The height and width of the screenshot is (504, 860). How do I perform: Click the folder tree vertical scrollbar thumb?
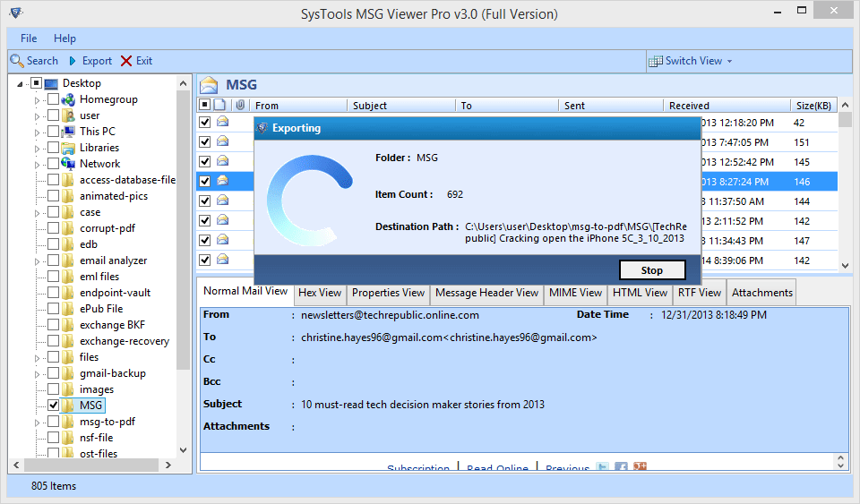(x=183, y=230)
